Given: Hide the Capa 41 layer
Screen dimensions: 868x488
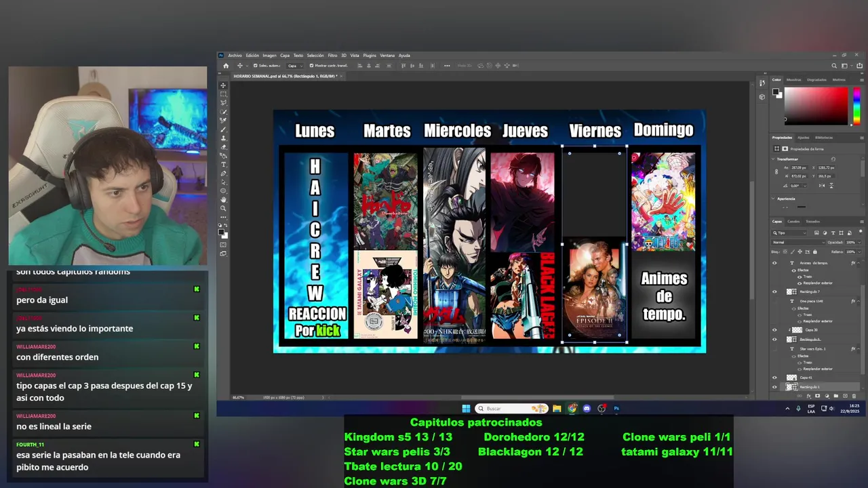Looking at the screenshot, I should coord(774,378).
